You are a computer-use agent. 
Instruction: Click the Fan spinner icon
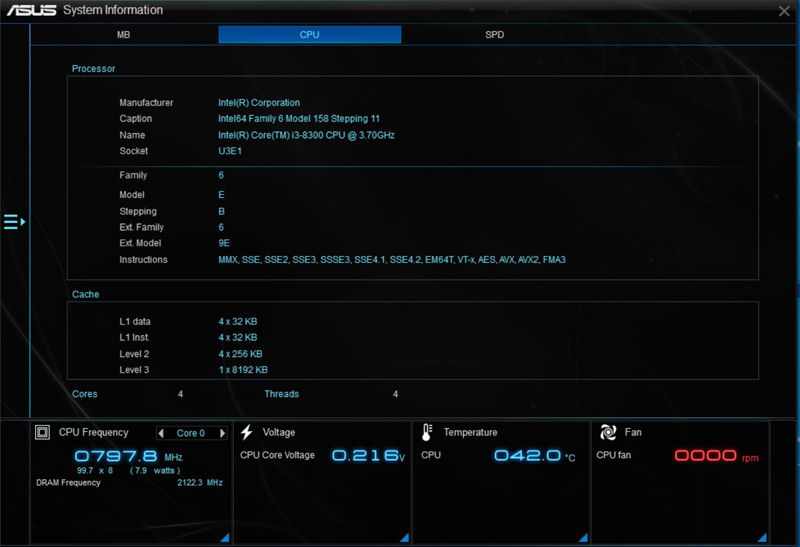608,432
